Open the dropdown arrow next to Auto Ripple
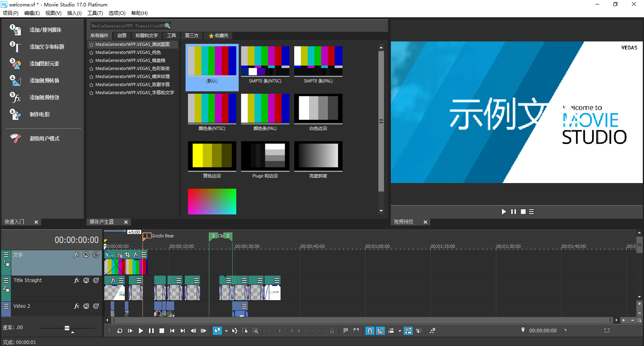This screenshot has height=346, width=644. 400,331
